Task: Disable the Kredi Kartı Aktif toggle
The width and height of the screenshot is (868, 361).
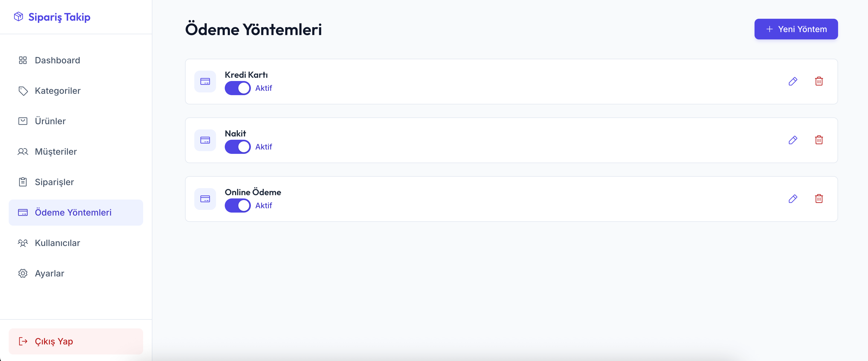Action: tap(238, 88)
